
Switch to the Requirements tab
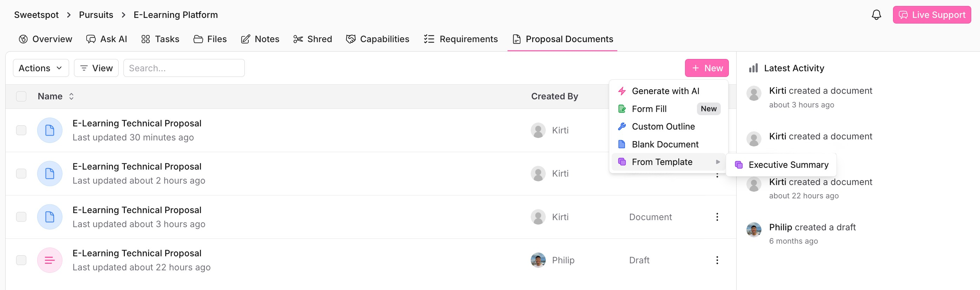pos(461,39)
